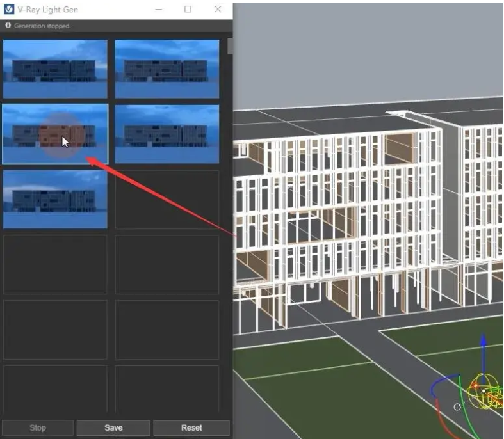Click the Generation stopped status text
Image resolution: width=504 pixels, height=439 pixels.
tap(42, 26)
